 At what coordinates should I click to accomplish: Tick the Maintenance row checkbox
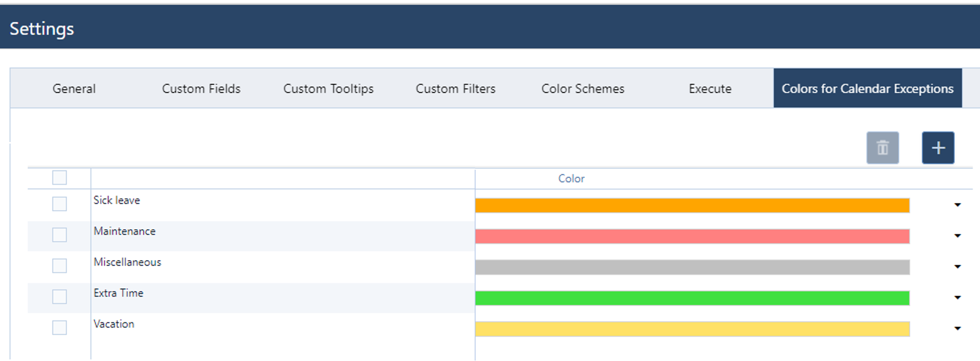pyautogui.click(x=59, y=235)
